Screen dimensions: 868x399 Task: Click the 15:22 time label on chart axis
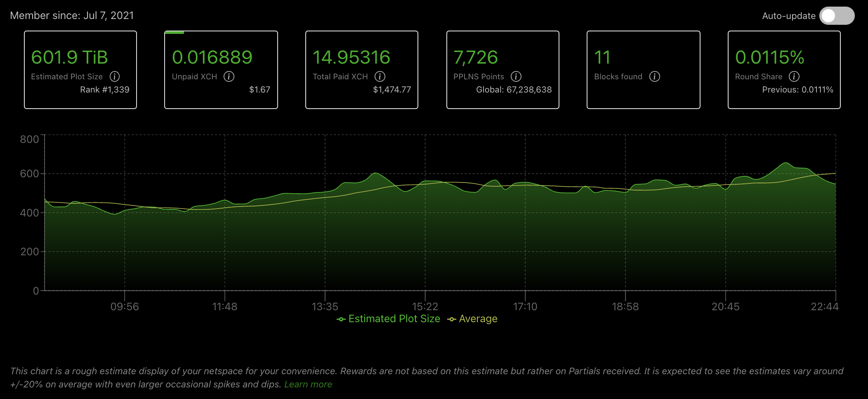(x=425, y=306)
